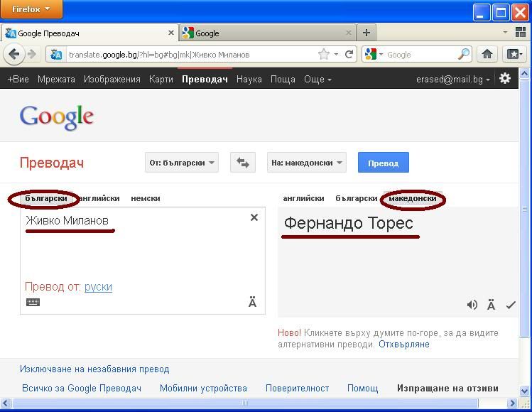
Task: Click the blue 'Превод' button
Action: tap(384, 163)
